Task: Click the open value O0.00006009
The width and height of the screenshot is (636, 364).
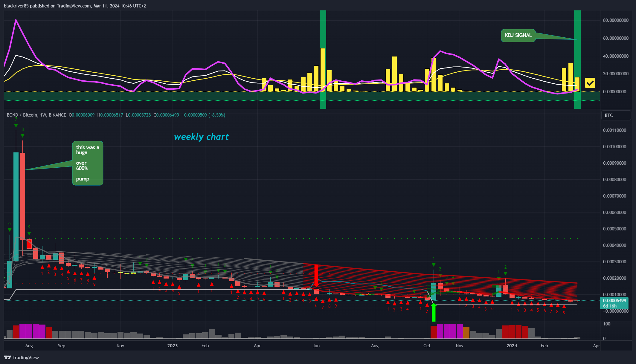Action: tap(82, 115)
